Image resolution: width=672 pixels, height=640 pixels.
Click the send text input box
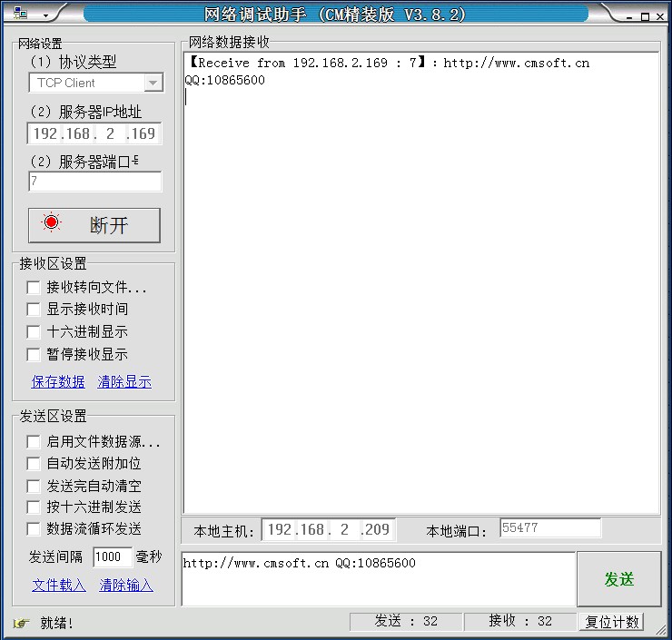pyautogui.click(x=379, y=579)
